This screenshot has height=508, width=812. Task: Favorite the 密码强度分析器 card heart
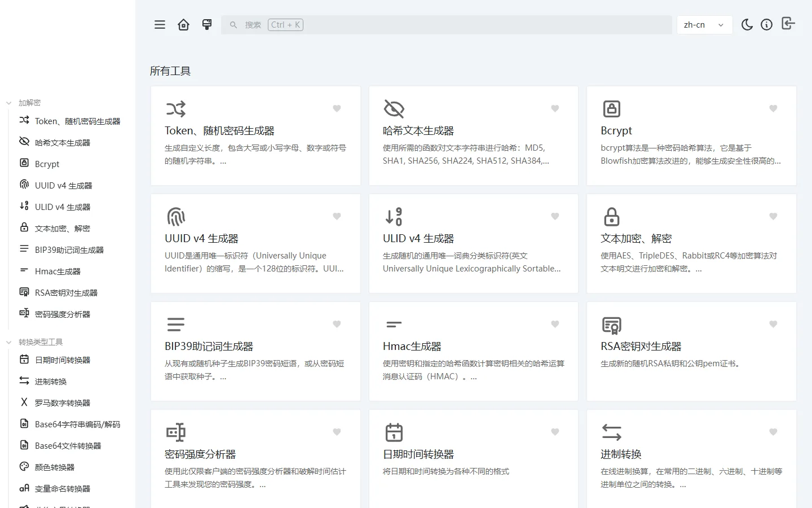point(337,432)
